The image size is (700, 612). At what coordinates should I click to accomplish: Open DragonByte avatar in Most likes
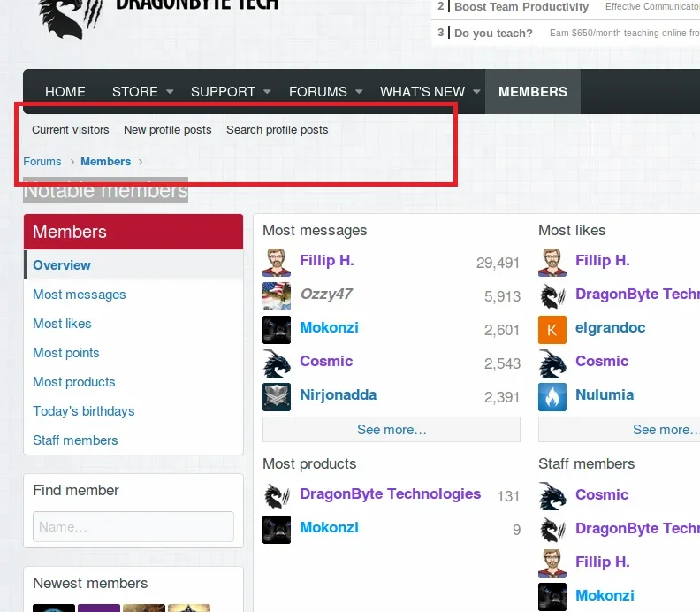552,296
